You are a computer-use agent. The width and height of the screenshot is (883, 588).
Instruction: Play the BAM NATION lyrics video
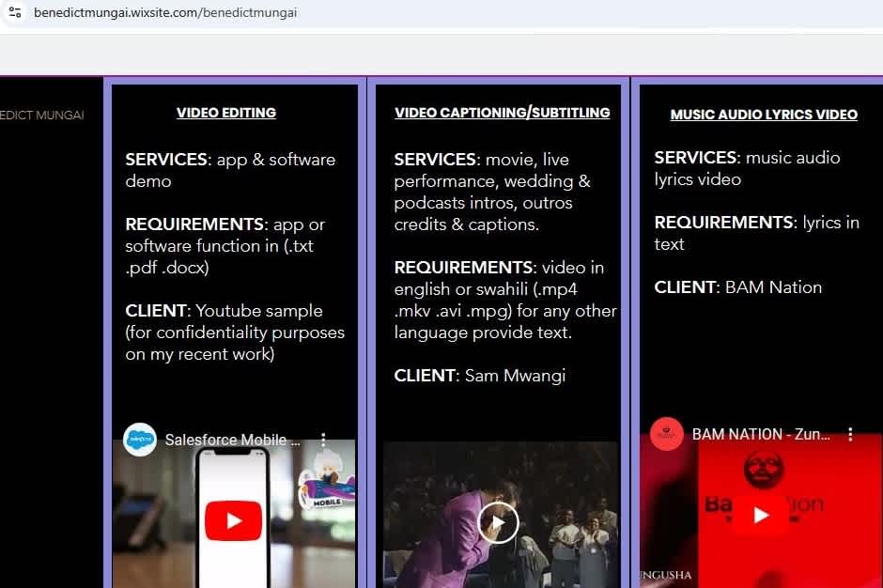click(x=761, y=515)
